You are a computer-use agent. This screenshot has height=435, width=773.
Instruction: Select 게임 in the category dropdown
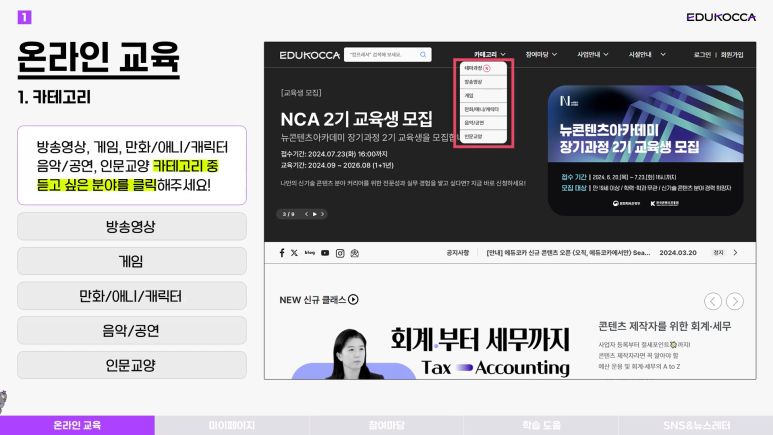(x=483, y=96)
